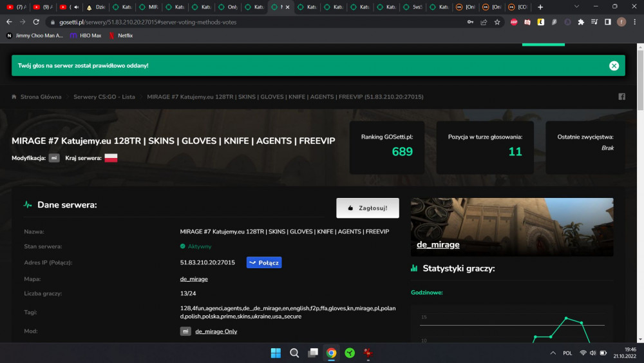Screen dimensions: 644x363
Task: Dismiss the green vote confirmation banner
Action: pos(614,66)
